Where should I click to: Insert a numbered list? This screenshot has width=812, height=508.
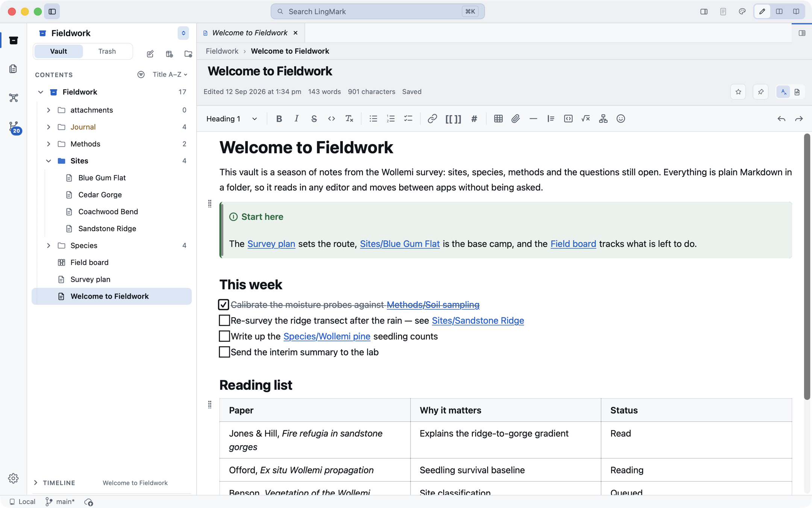(x=391, y=119)
